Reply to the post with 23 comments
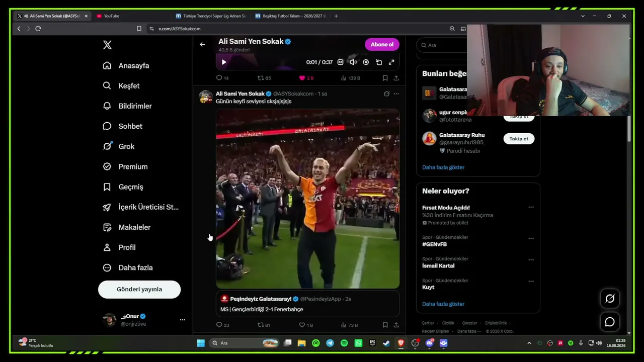The width and height of the screenshot is (644, 362). (222, 325)
